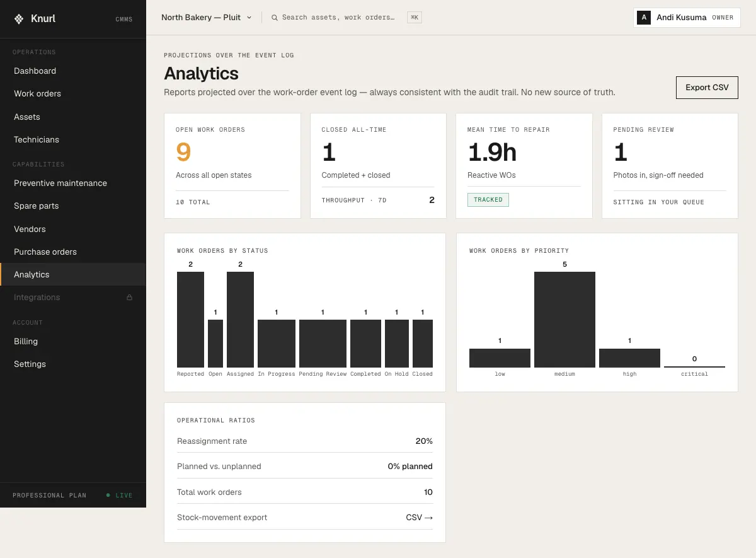Click the Stock-movement export CSV link

[x=419, y=517]
